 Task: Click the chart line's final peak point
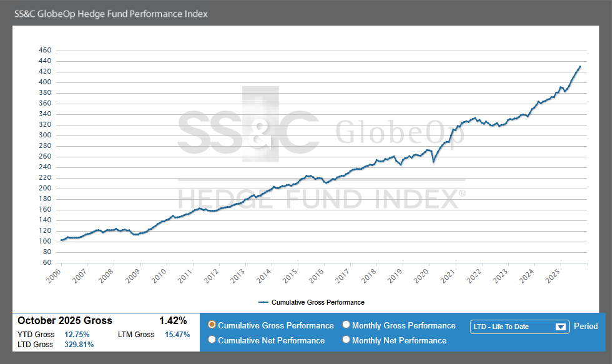point(580,66)
